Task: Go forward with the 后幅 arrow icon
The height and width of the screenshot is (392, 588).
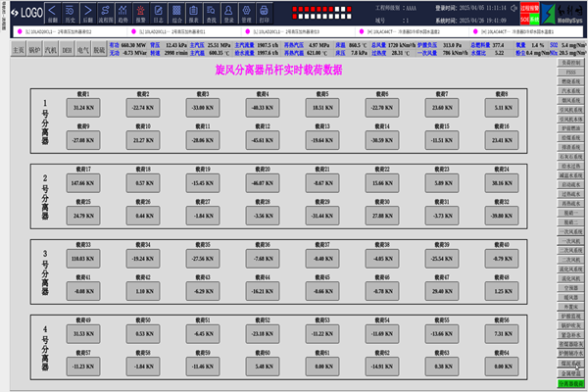Action: [87, 14]
